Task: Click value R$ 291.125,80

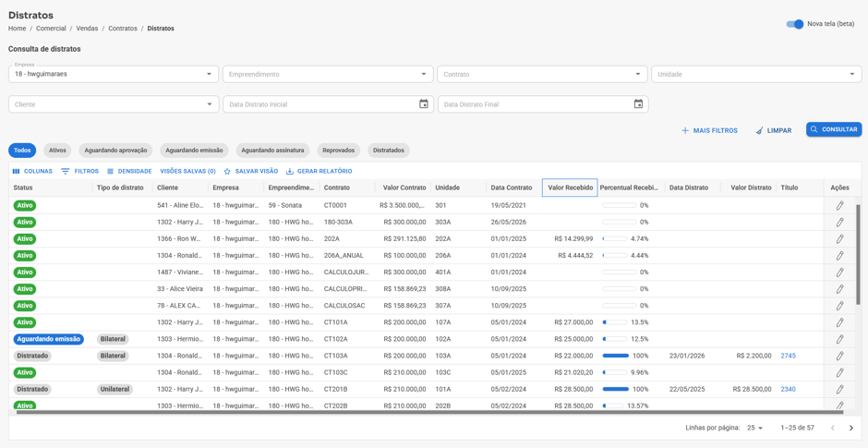Action: tap(404, 239)
